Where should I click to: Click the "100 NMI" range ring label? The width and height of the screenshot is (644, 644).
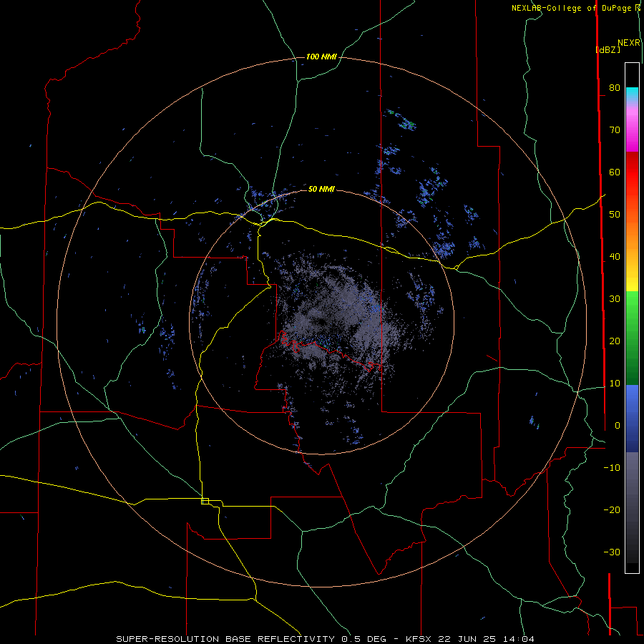pyautogui.click(x=321, y=57)
